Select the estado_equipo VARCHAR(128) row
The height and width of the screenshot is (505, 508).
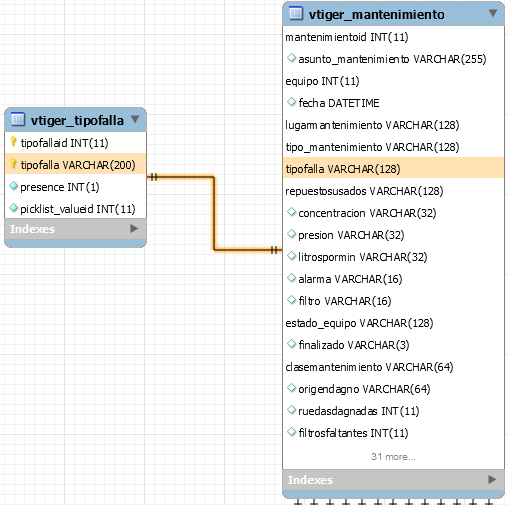pyautogui.click(x=393, y=323)
